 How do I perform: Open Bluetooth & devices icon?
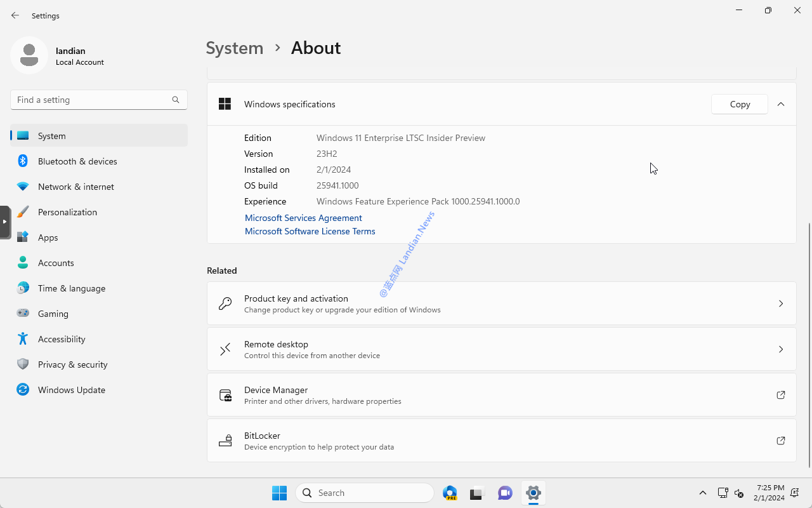click(23, 161)
